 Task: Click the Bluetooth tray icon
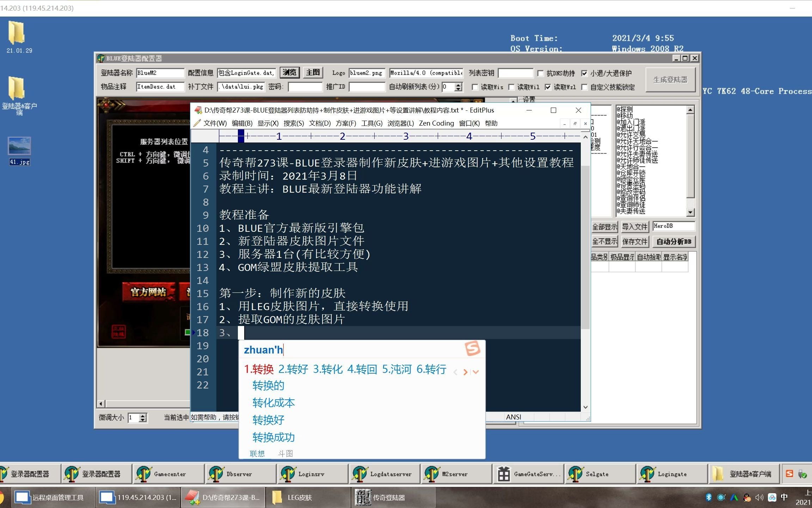click(708, 497)
